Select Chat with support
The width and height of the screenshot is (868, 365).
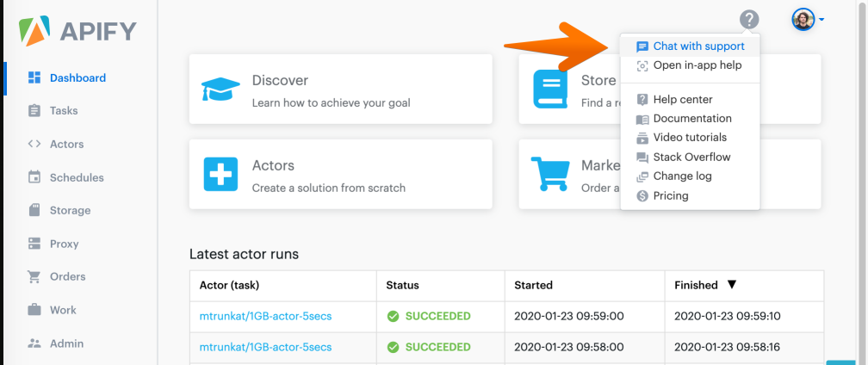(698, 46)
